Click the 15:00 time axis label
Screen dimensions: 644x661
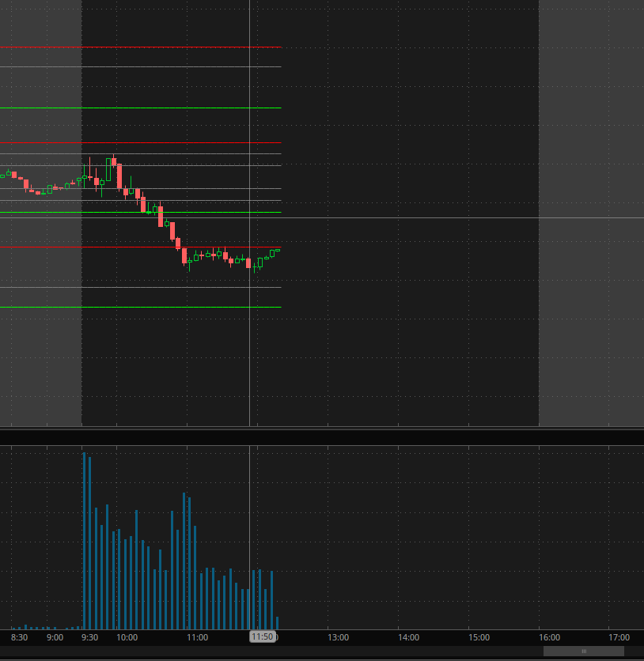click(479, 637)
